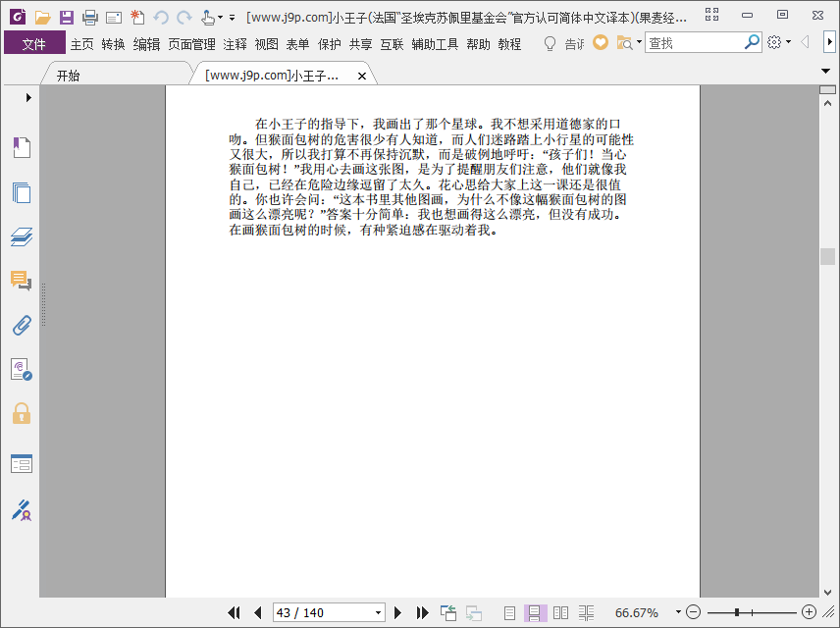840x628 pixels.
Task: Open the 保护 ribbon tab
Action: coord(329,44)
